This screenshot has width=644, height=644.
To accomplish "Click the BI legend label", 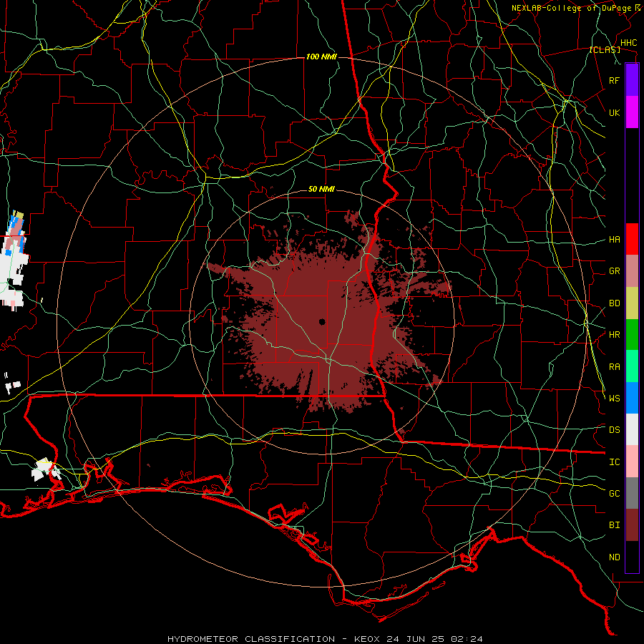I will click(614, 525).
